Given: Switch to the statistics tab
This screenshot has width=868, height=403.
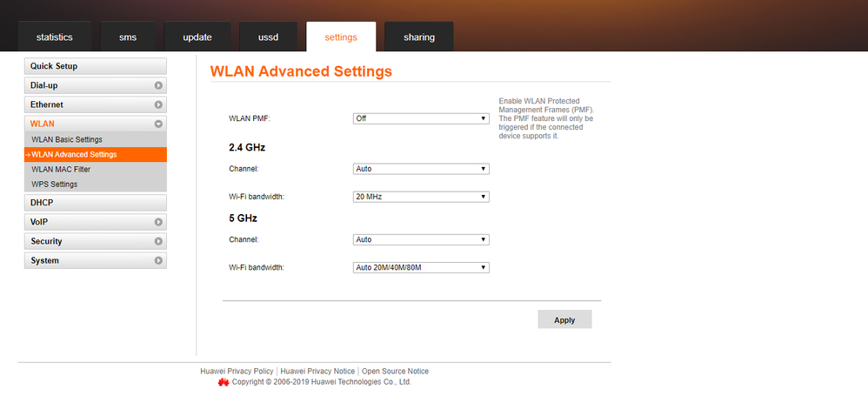Looking at the screenshot, I should tap(54, 37).
